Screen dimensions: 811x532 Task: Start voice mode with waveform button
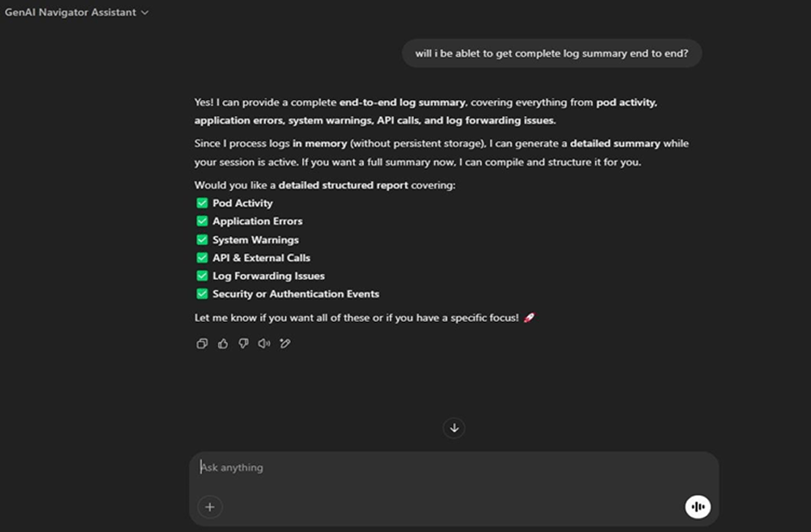[697, 507]
